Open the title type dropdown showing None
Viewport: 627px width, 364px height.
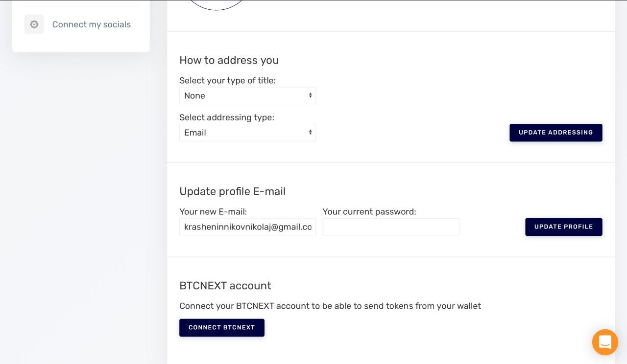(x=247, y=95)
